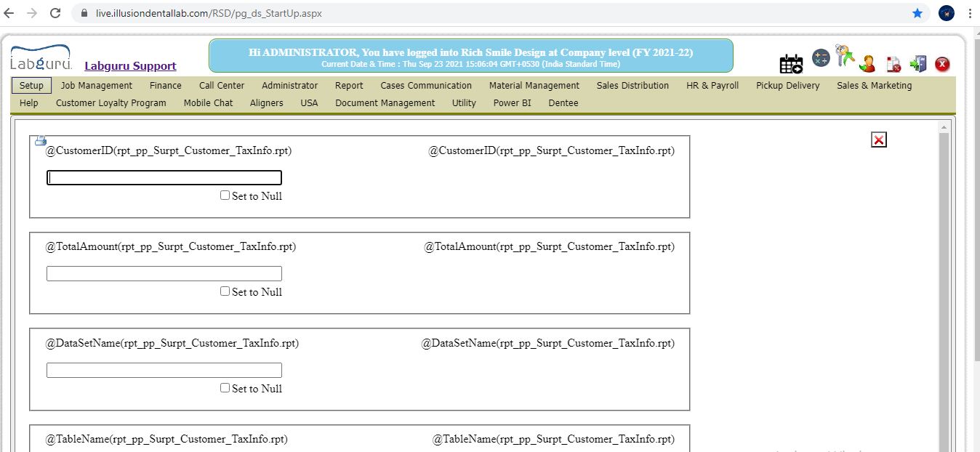Image resolution: width=980 pixels, height=452 pixels.
Task: Tick Set to Null under @TotalAmount
Action: 225,291
